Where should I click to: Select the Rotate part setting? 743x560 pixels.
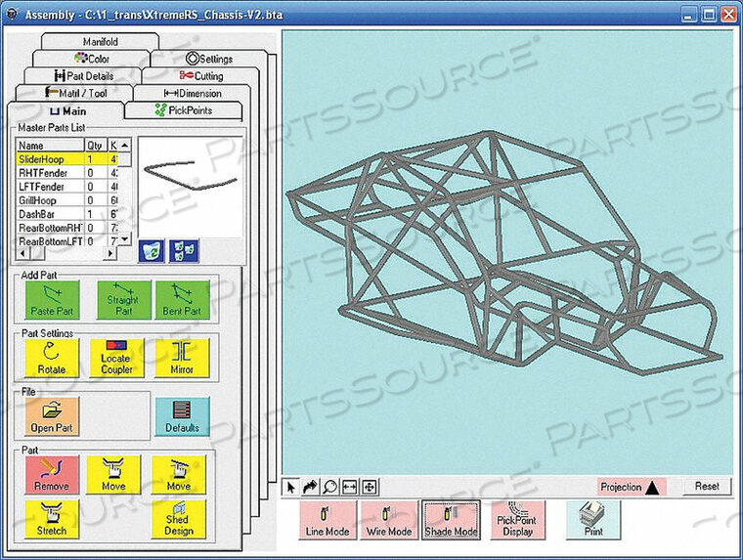coord(51,359)
